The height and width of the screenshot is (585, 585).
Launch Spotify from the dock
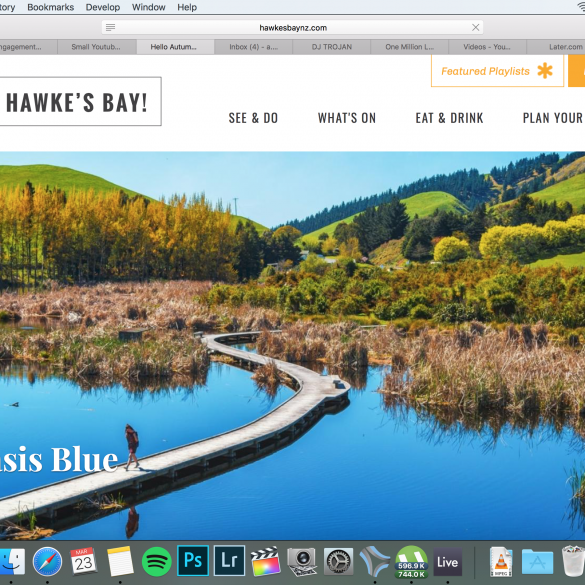(x=157, y=561)
